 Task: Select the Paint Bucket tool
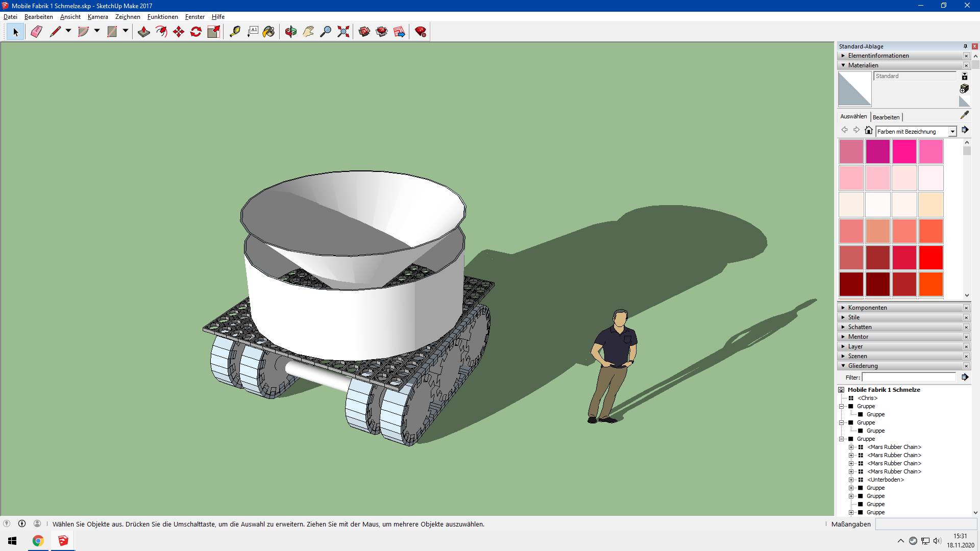(269, 32)
